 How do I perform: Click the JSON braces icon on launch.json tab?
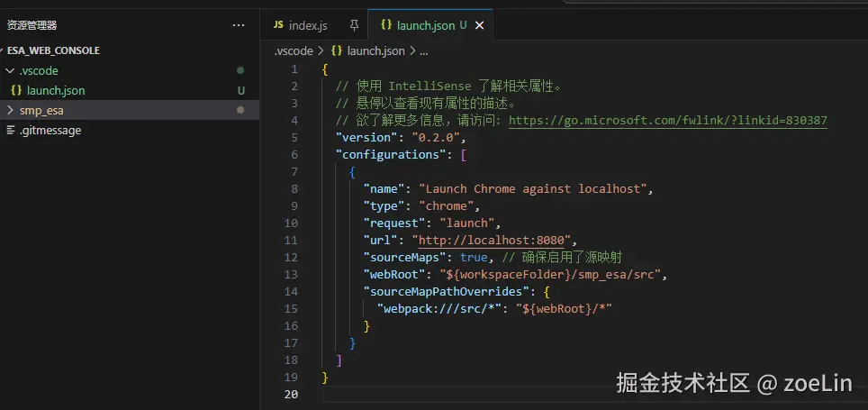pos(386,25)
